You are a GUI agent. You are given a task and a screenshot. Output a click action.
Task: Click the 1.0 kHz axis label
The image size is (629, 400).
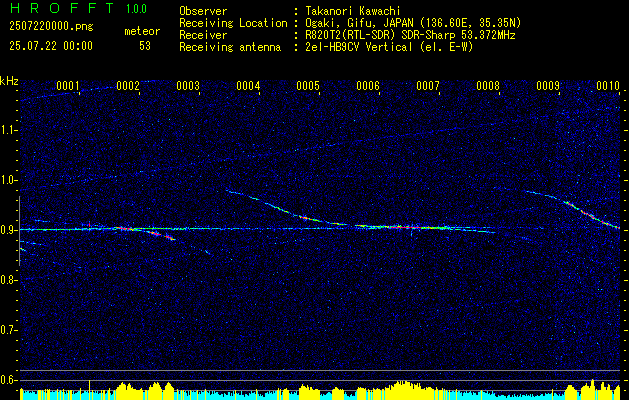click(x=9, y=180)
